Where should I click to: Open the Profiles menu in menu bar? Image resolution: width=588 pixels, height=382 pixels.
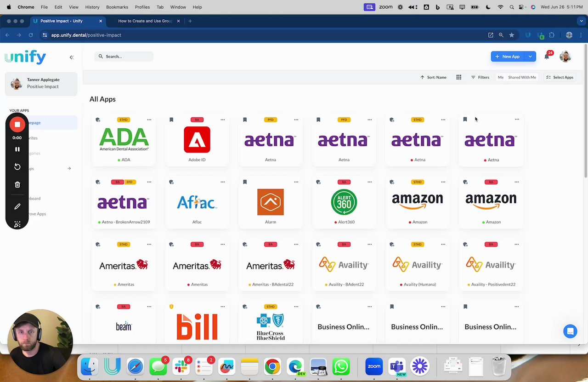pyautogui.click(x=142, y=7)
